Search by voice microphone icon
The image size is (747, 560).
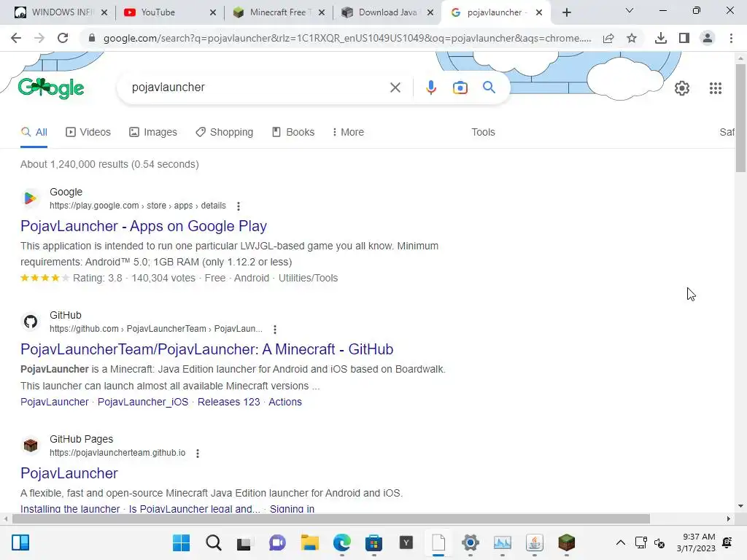[430, 87]
